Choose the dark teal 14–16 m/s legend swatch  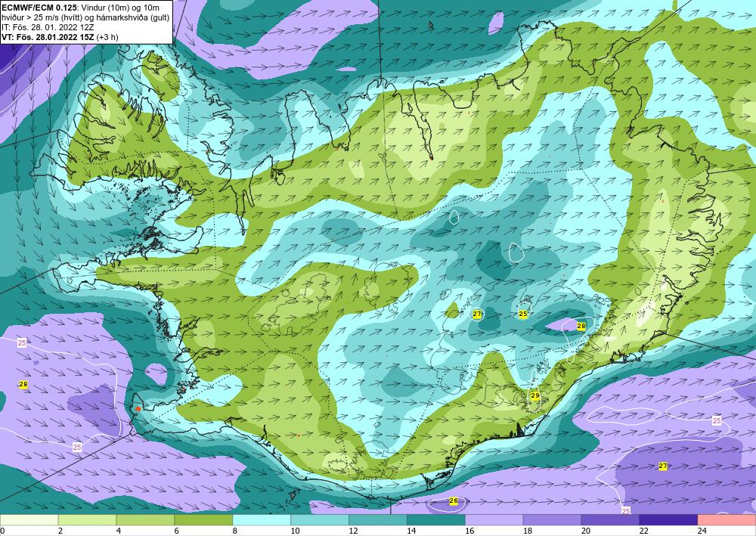[436, 520]
